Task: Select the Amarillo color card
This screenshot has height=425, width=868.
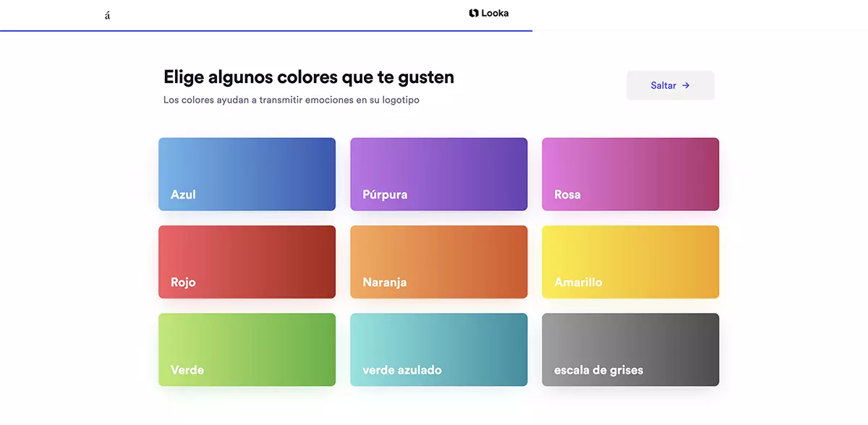Action: tap(630, 262)
